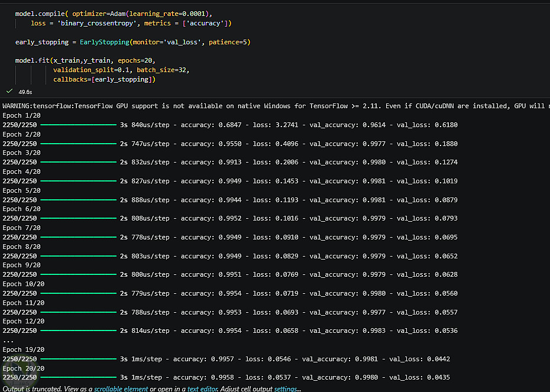Click the 'patience=5' parameter in code
Viewport: 550px width, 392px height.
click(228, 42)
